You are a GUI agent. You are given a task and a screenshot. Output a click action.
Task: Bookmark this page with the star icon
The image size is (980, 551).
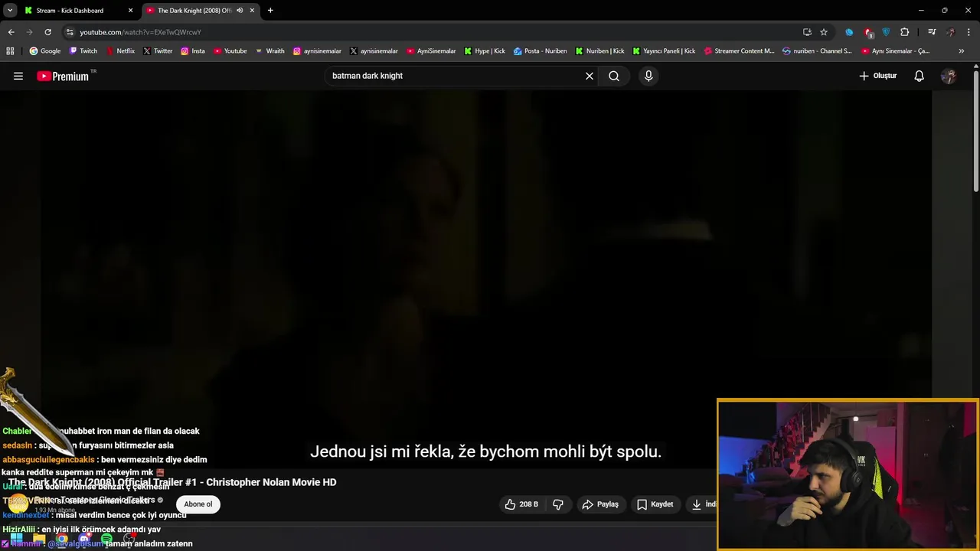[824, 32]
